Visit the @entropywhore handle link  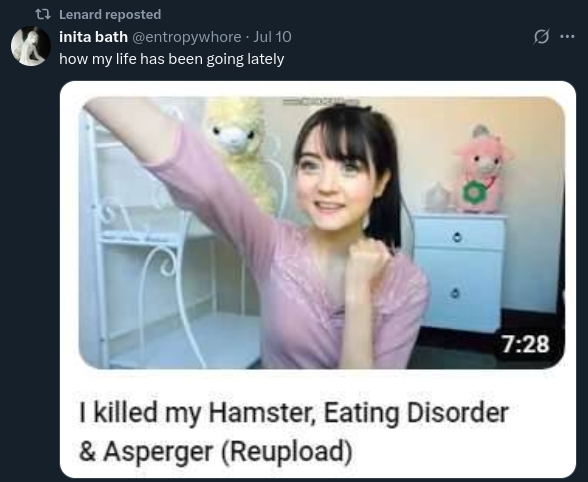[187, 37]
